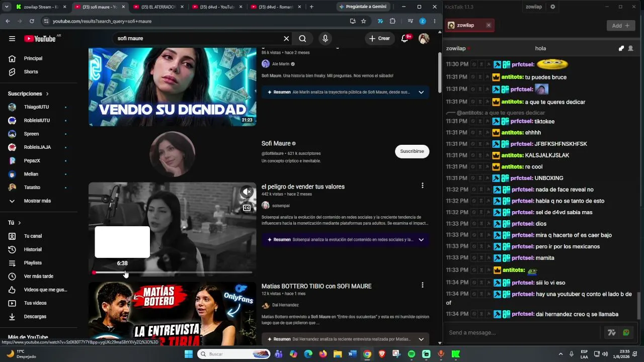
Task: Open YouTube notifications bell
Action: (405, 39)
